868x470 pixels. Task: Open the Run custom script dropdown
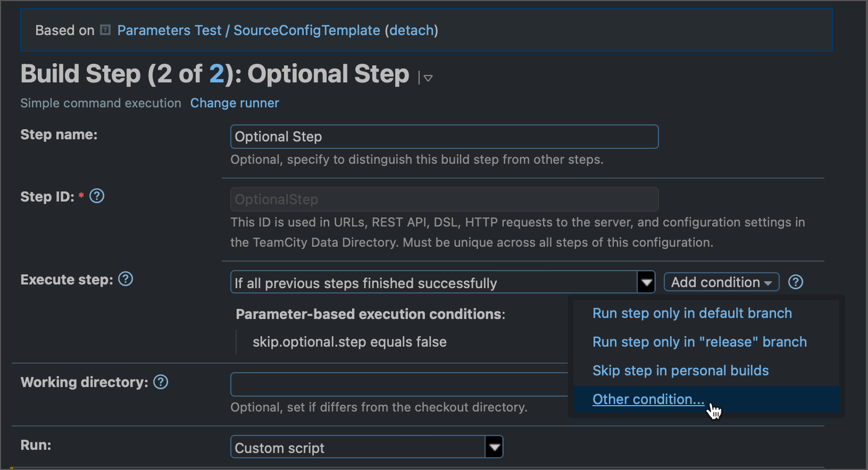(x=494, y=447)
